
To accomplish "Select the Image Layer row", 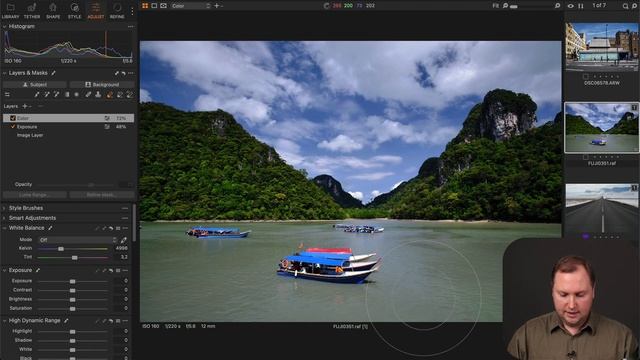I will click(x=68, y=135).
